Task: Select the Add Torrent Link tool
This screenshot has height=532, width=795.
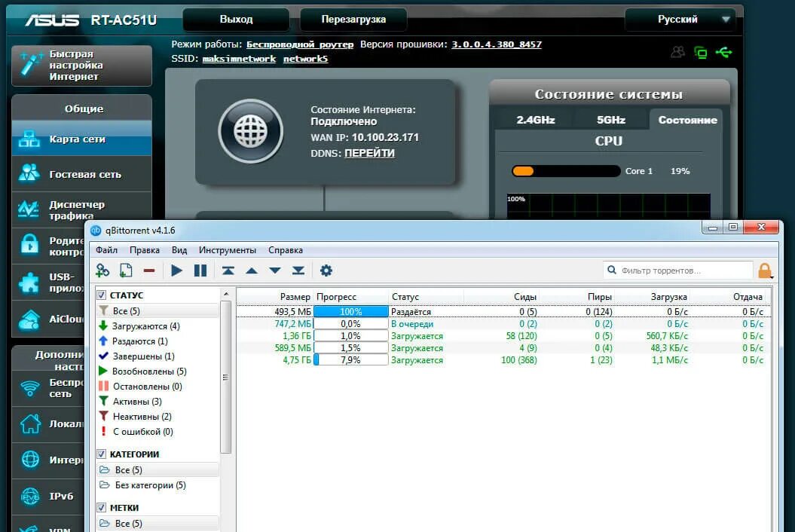Action: click(102, 270)
